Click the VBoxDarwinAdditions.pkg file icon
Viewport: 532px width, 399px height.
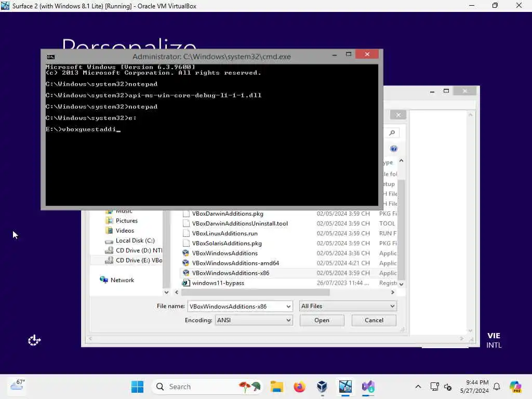[186, 214]
